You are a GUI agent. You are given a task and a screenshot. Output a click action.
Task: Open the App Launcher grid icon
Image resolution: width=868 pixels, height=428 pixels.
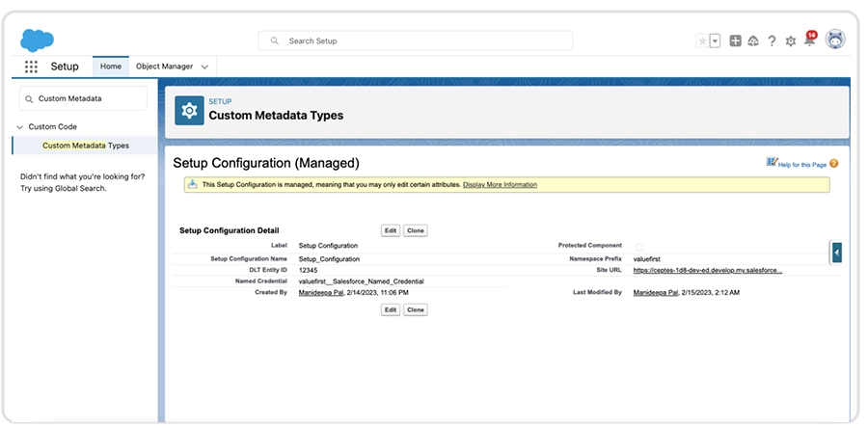31,67
